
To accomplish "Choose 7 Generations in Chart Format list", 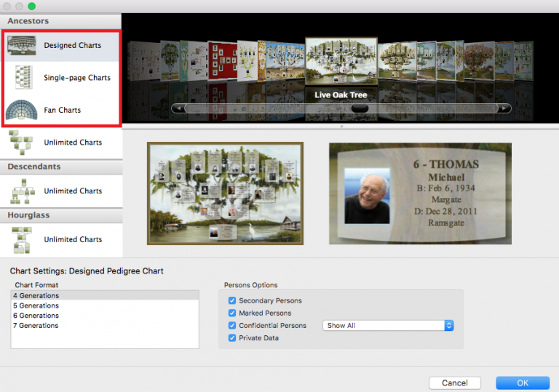I will point(36,326).
